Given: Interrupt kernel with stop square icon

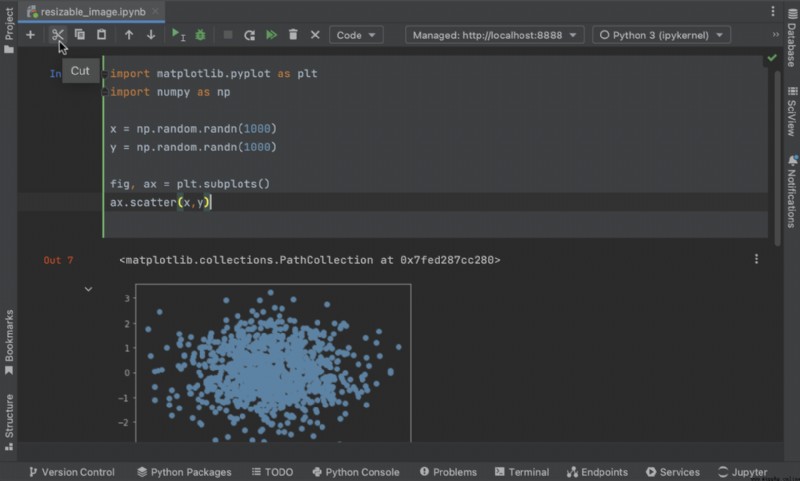Looking at the screenshot, I should coord(228,35).
